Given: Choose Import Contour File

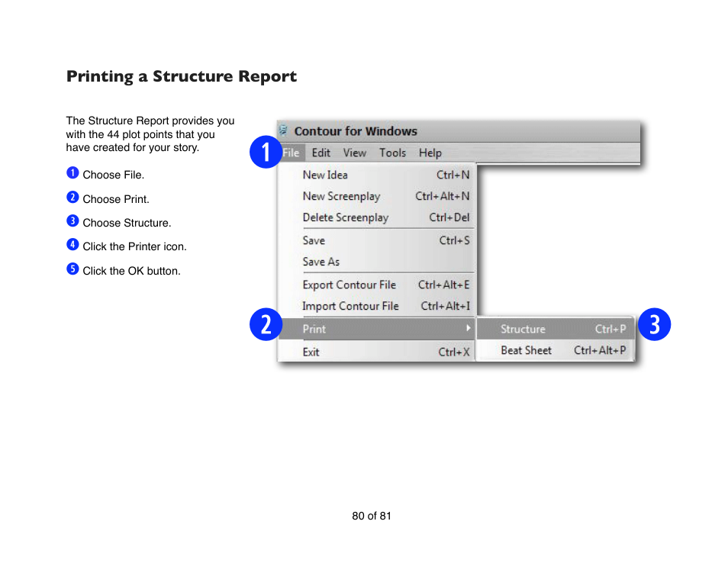Looking at the screenshot, I should pyautogui.click(x=377, y=306).
